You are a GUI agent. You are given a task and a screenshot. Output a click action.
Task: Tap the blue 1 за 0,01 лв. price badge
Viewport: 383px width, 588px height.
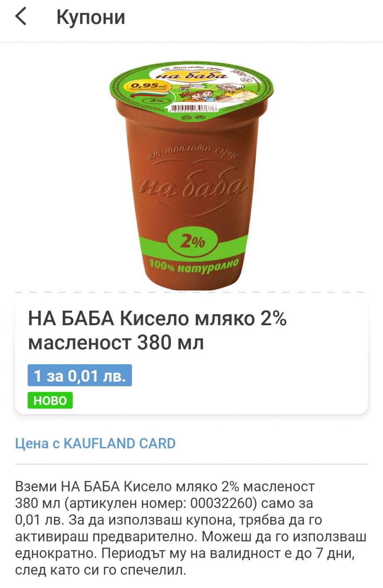(80, 376)
